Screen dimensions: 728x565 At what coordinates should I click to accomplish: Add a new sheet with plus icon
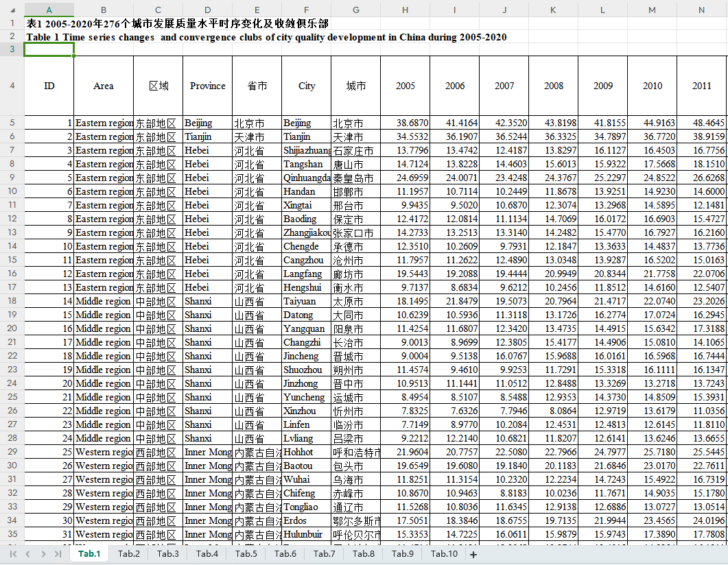tap(473, 554)
